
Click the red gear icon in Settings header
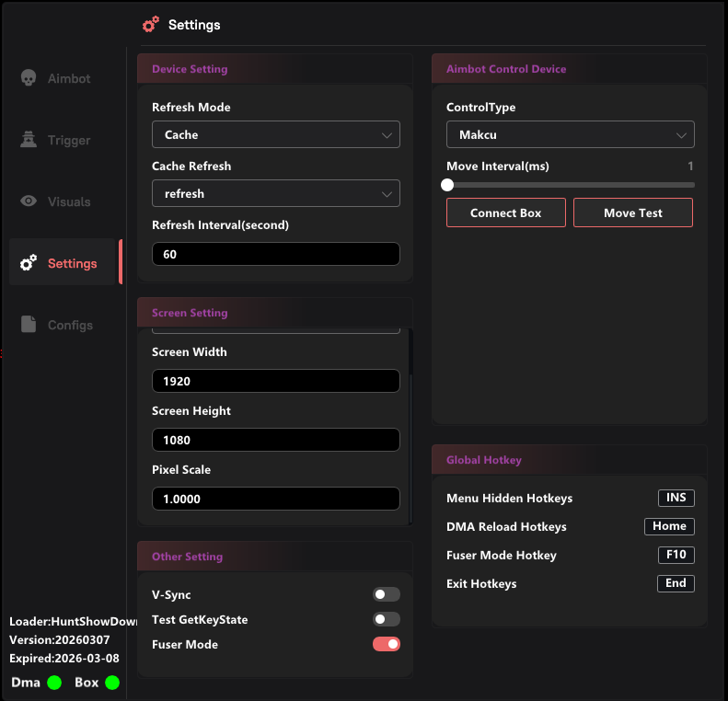pyautogui.click(x=151, y=25)
